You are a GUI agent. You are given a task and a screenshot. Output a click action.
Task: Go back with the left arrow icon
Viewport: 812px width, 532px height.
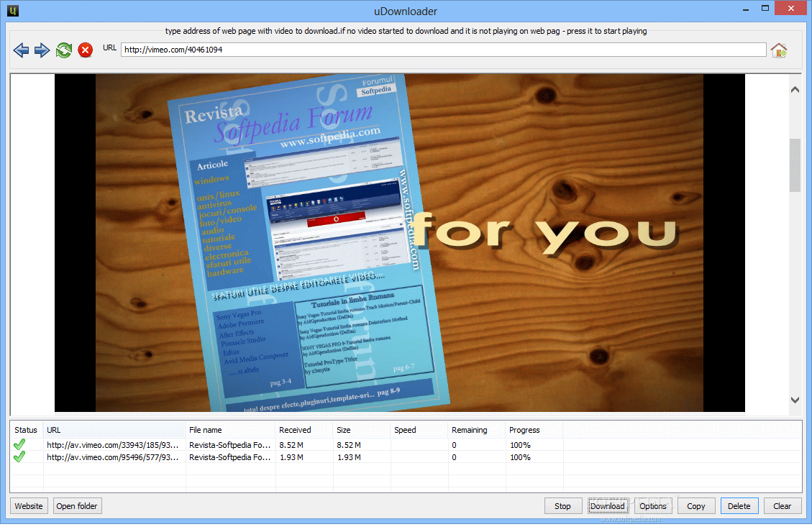[22, 50]
